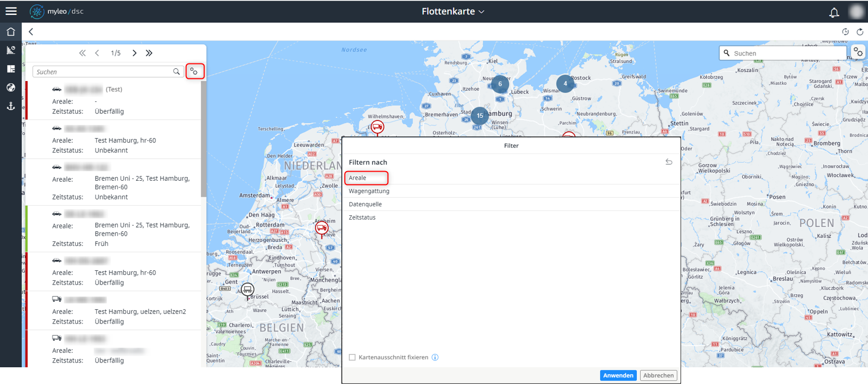Enable the Kartenausschnitt fixieren checkbox
The width and height of the screenshot is (868, 387).
pos(352,357)
